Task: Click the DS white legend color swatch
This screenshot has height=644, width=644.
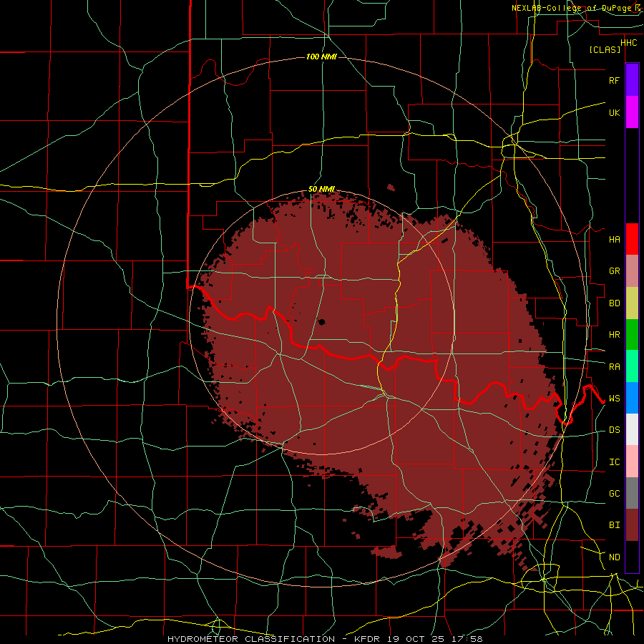Action: 632,429
